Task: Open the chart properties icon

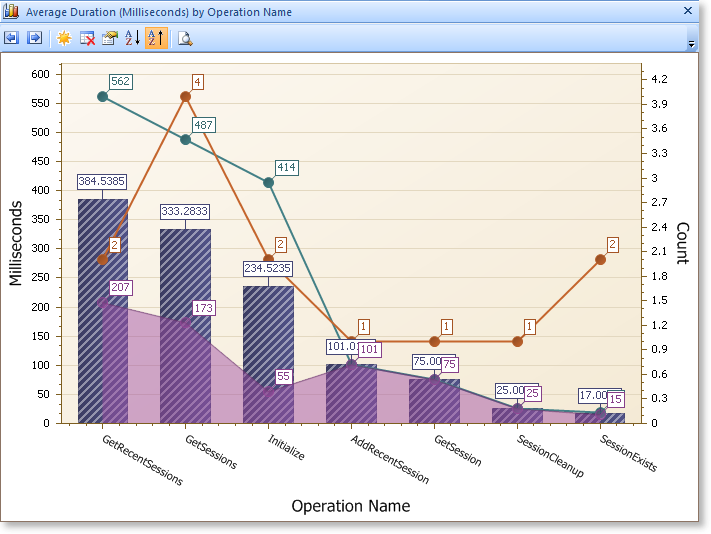Action: tap(110, 38)
